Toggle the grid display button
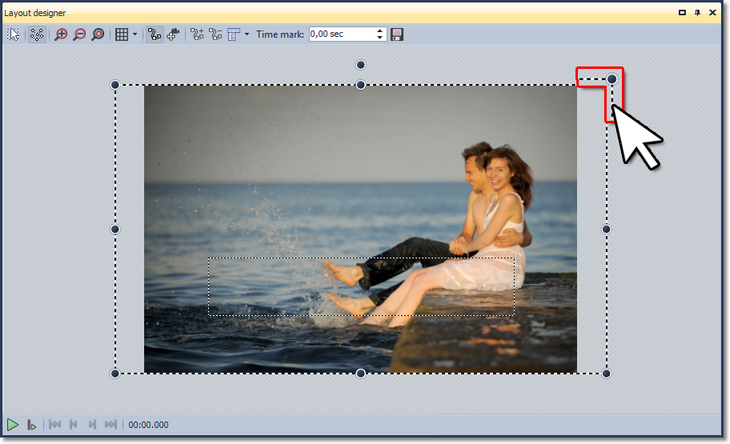Image resolution: width=730 pixels, height=444 pixels. click(122, 34)
